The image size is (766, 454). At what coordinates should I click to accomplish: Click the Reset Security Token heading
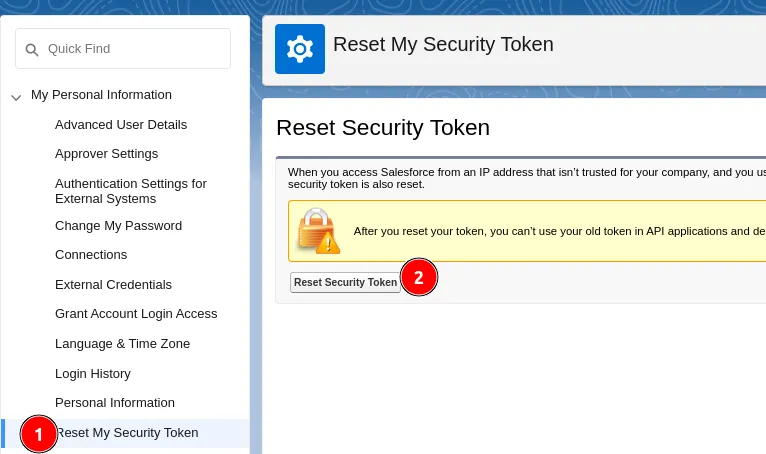(383, 128)
